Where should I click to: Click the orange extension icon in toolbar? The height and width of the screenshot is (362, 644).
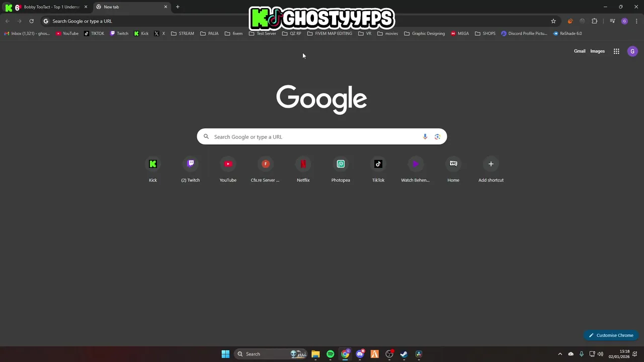pos(570,21)
